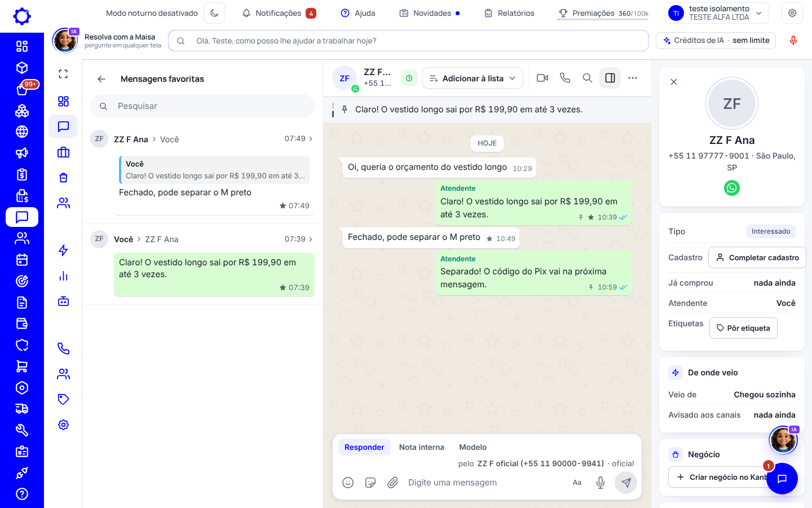This screenshot has width=812, height=508.
Task: Open WhatsApp icon under ZZ F Ana
Action: [732, 188]
